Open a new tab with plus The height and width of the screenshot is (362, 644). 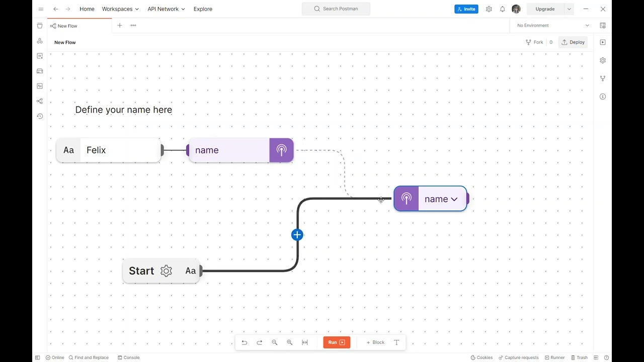tap(120, 25)
